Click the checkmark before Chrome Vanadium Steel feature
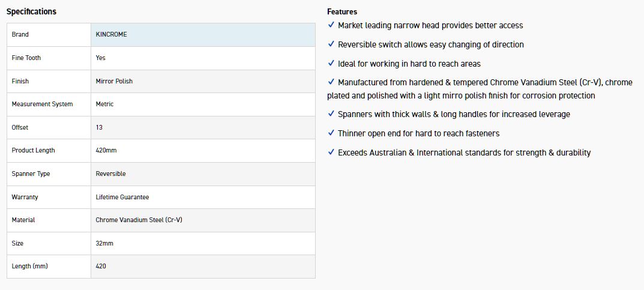 pyautogui.click(x=331, y=82)
